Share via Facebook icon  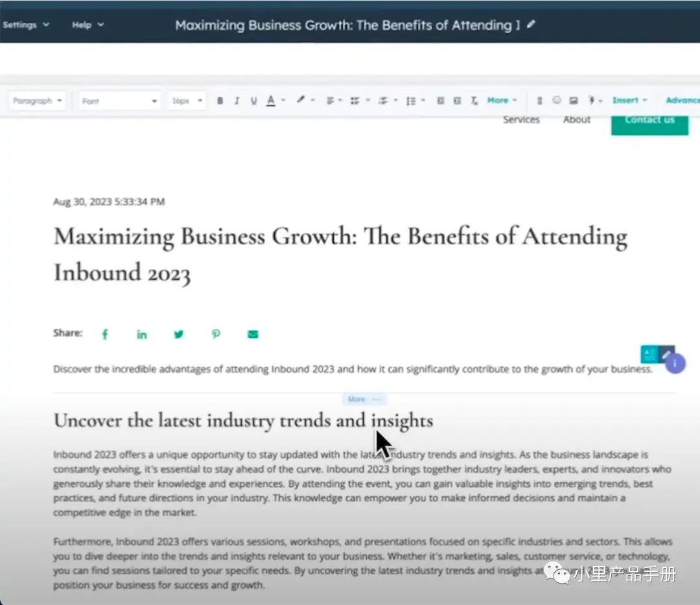pyautogui.click(x=105, y=334)
